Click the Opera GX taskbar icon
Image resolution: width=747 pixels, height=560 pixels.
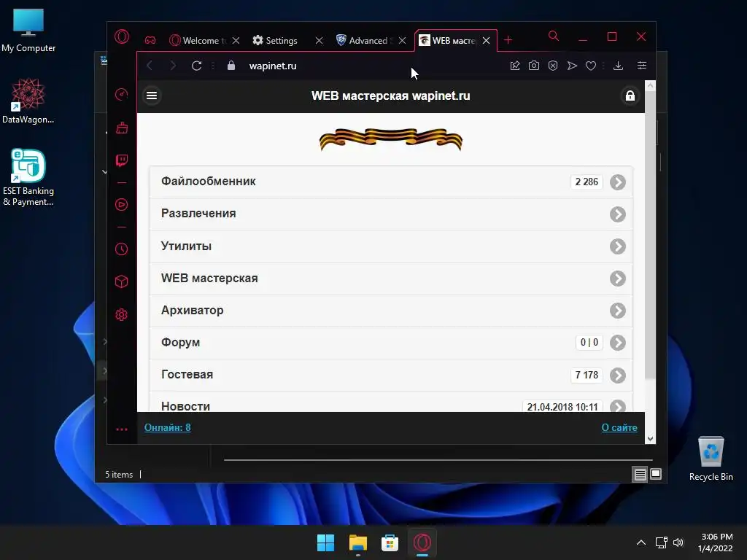pos(422,542)
